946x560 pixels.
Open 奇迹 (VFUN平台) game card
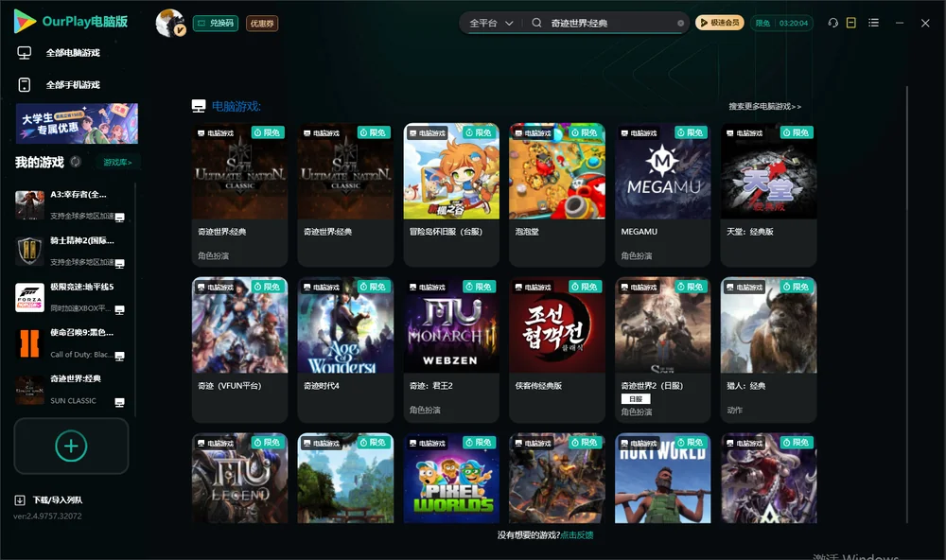239,349
